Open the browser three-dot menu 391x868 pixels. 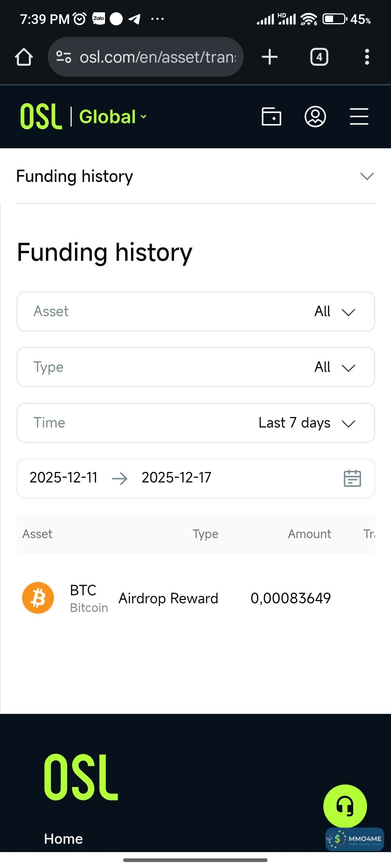point(367,57)
